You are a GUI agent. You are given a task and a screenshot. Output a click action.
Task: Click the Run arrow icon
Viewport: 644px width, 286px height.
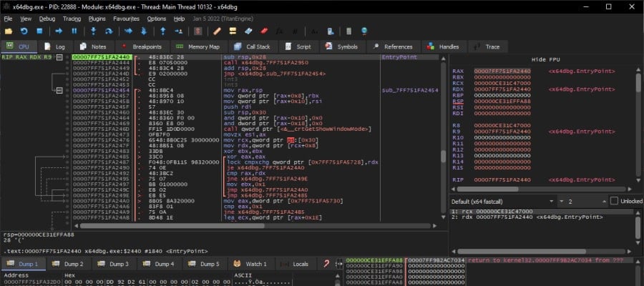(59, 31)
